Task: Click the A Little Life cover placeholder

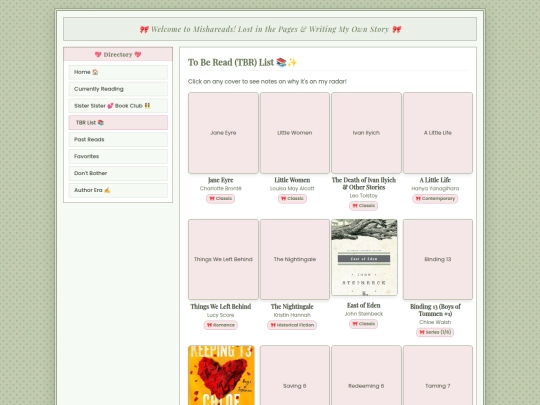Action: tap(438, 133)
